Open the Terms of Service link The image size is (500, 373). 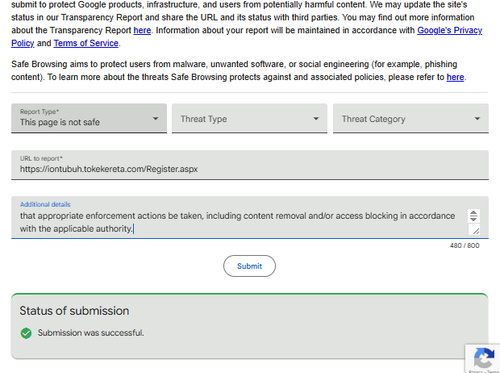(x=86, y=43)
